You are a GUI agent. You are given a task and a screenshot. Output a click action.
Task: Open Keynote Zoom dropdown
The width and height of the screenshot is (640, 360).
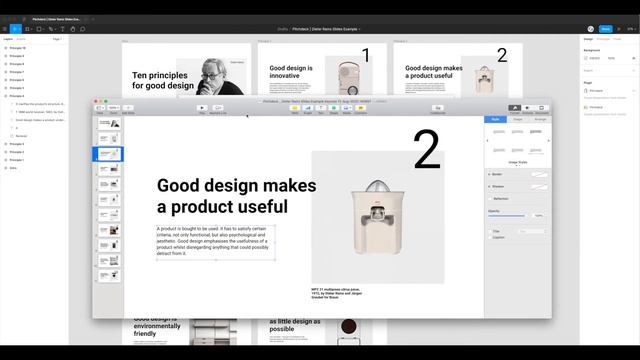pos(113,108)
